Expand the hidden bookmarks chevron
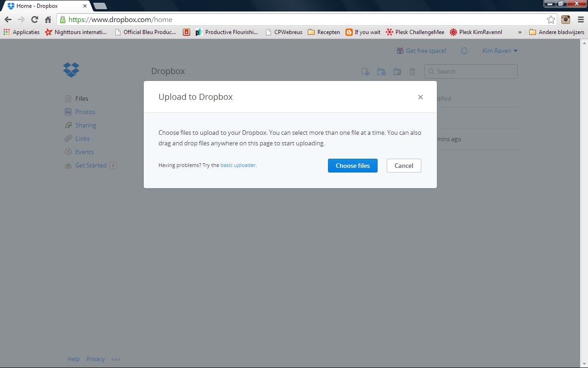 (x=520, y=32)
